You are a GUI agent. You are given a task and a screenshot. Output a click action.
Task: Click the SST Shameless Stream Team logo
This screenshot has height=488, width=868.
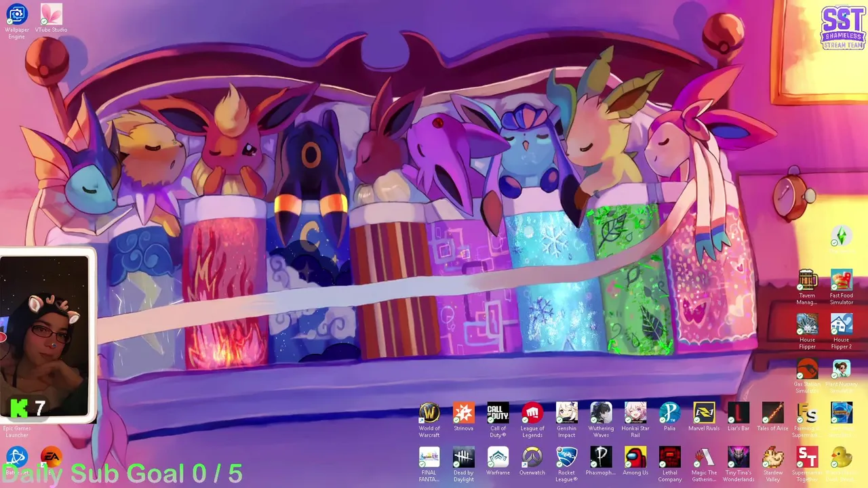coord(842,28)
